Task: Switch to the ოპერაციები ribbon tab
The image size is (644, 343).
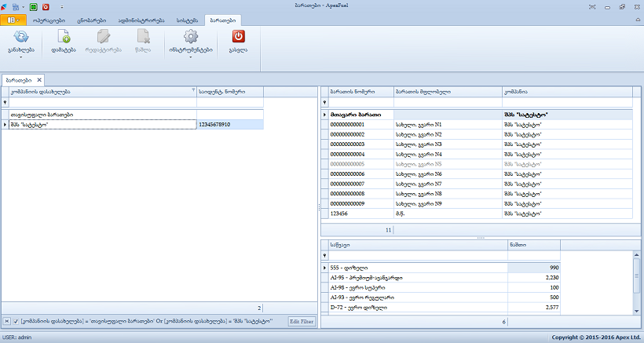Action: pos(49,20)
